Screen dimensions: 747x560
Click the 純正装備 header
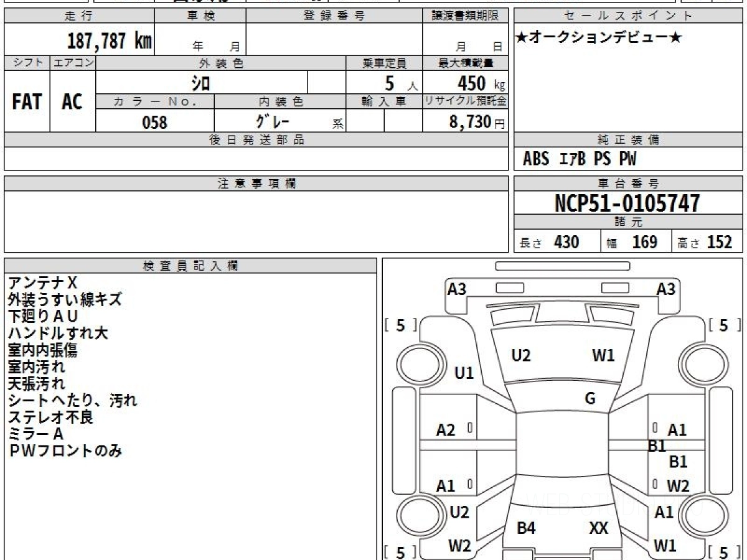(629, 140)
